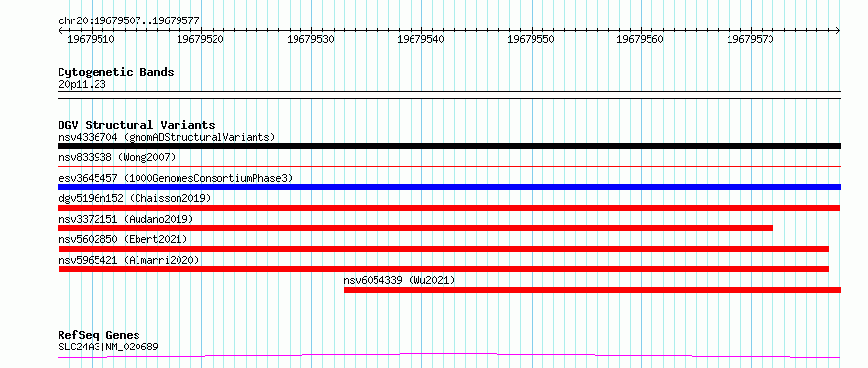Click red bar for dgv5196n152

point(449,208)
